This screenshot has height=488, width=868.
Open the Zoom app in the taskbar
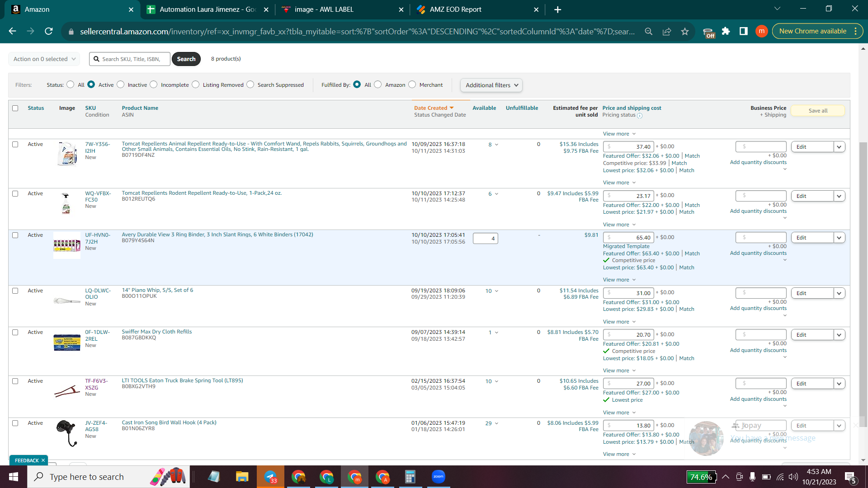click(x=439, y=477)
